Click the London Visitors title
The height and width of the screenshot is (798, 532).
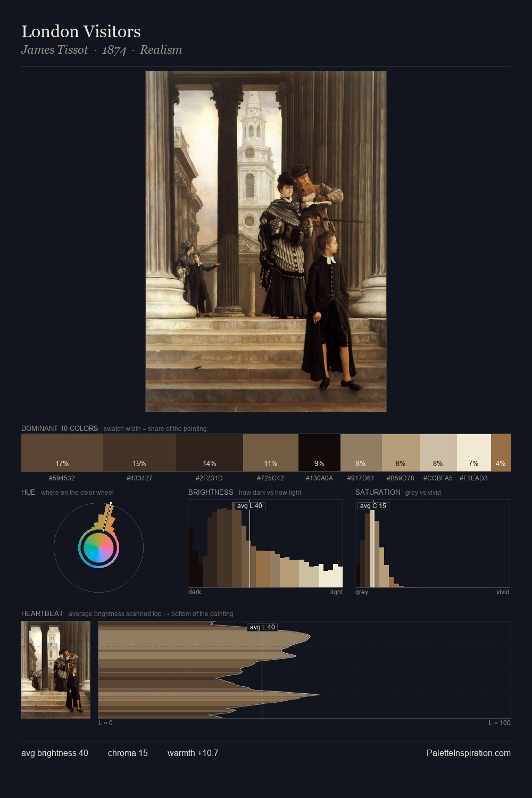(81, 32)
